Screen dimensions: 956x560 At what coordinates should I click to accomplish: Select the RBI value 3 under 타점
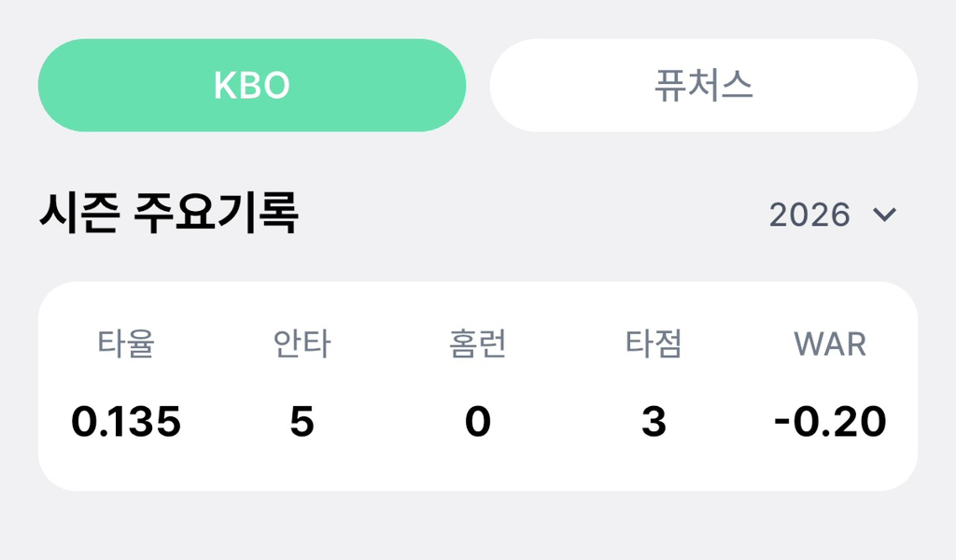point(654,422)
